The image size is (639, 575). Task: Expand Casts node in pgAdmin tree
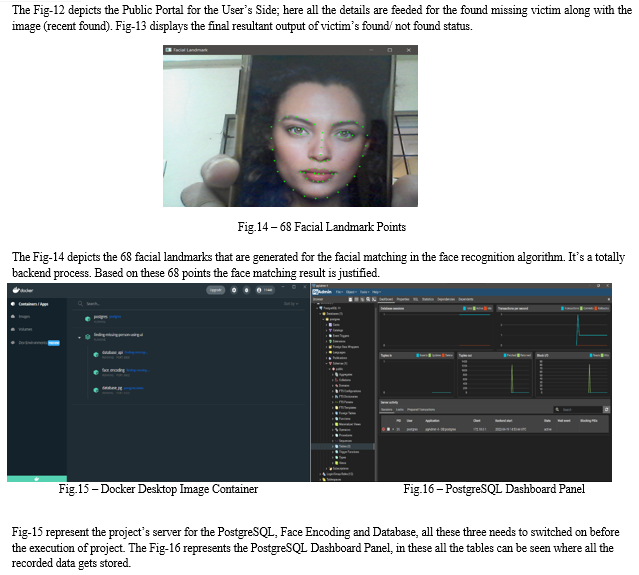tap(326, 325)
